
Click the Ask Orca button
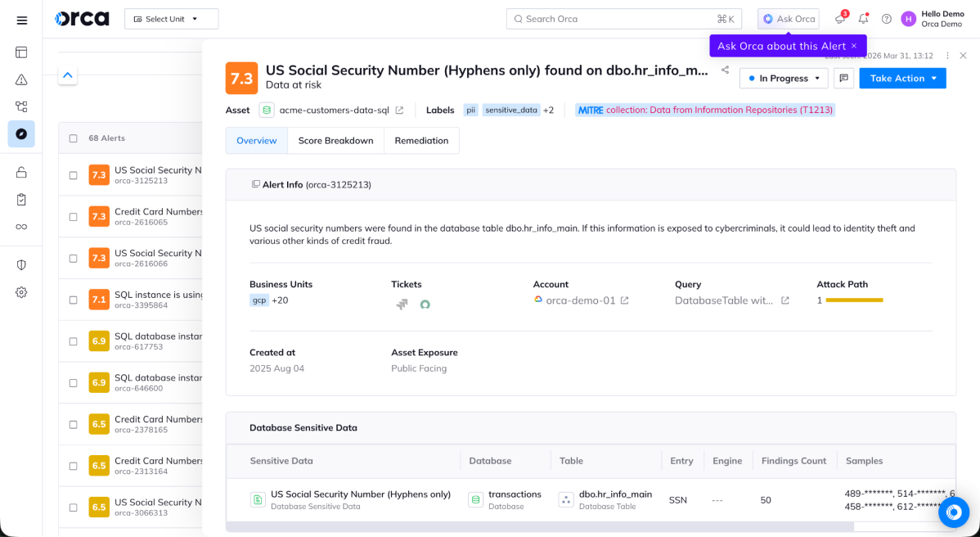(788, 19)
